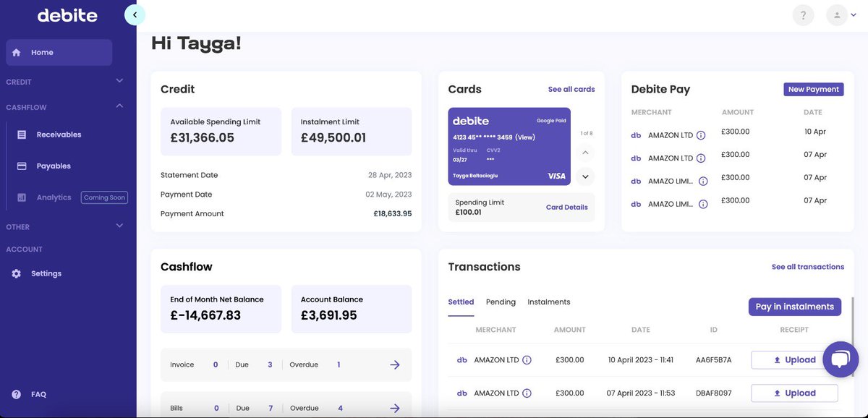Viewport: 868px width, 418px height.
Task: Click Payment Amount £18,633.95 value
Action: (x=393, y=214)
